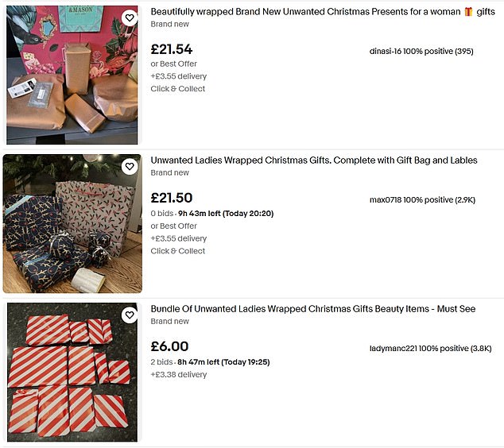Open thumbnail of brown paper wrapped presents
The height and width of the screenshot is (448, 504).
[x=72, y=75]
